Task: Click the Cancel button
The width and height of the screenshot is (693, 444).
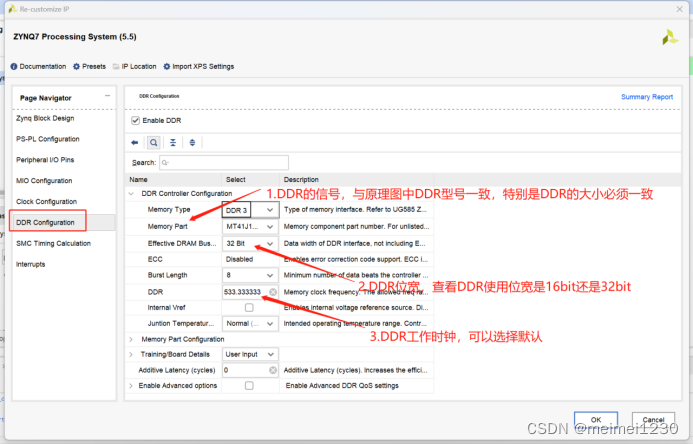Action: 653,420
